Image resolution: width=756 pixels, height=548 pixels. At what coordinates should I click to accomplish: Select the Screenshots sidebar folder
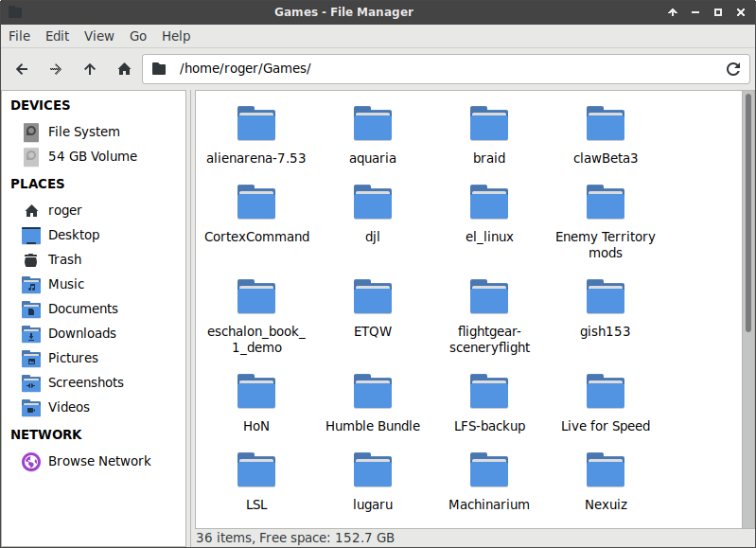pyautogui.click(x=85, y=382)
